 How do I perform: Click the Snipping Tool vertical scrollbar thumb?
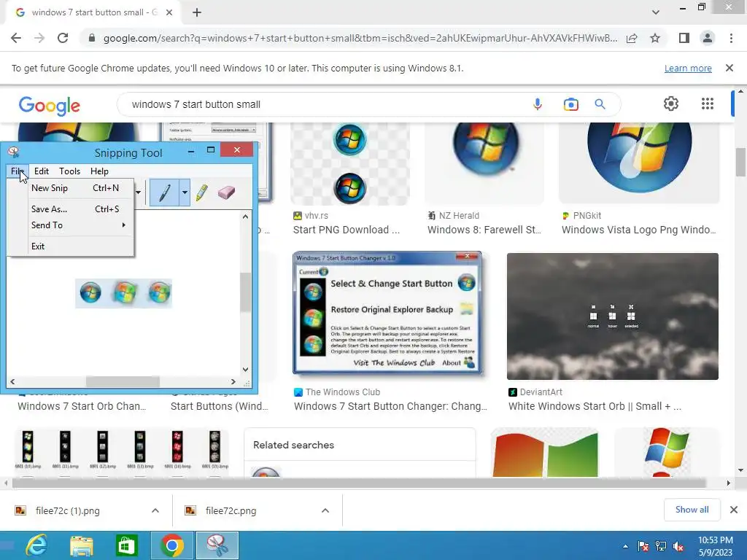(245, 292)
